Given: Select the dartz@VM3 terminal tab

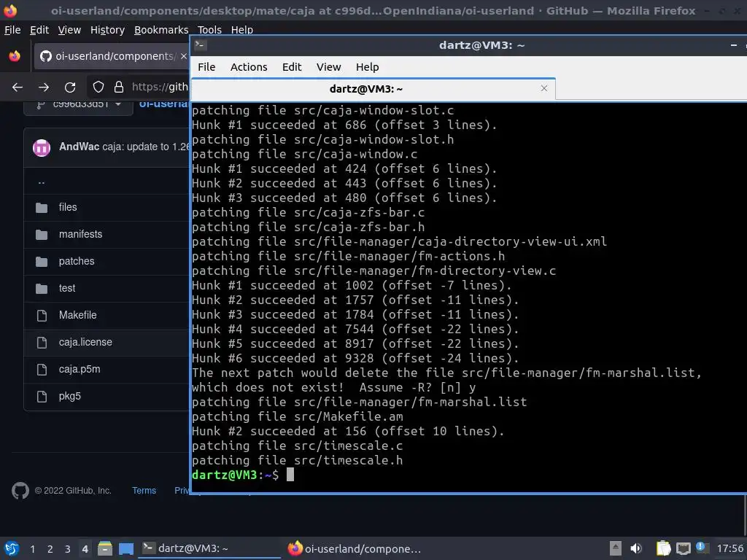Looking at the screenshot, I should 373,89.
